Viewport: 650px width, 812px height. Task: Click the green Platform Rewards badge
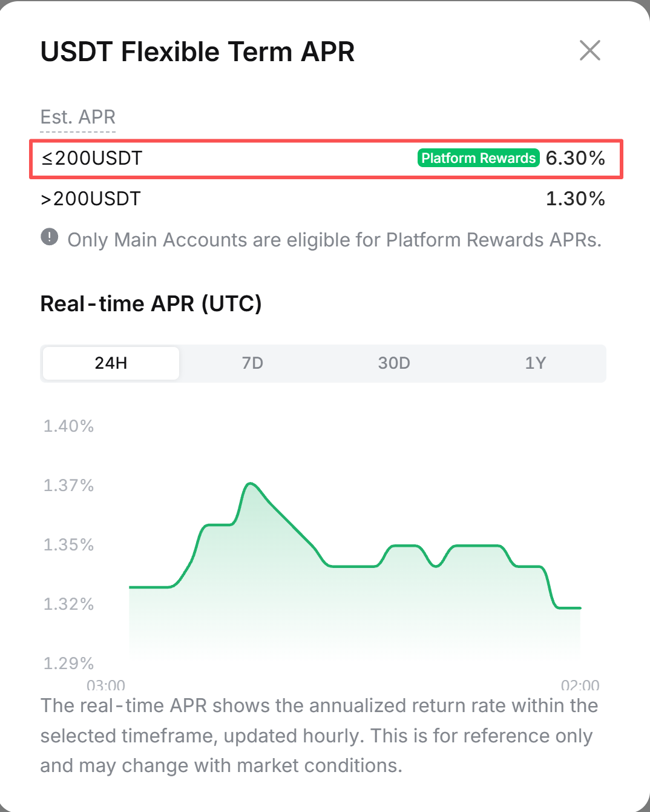[478, 158]
